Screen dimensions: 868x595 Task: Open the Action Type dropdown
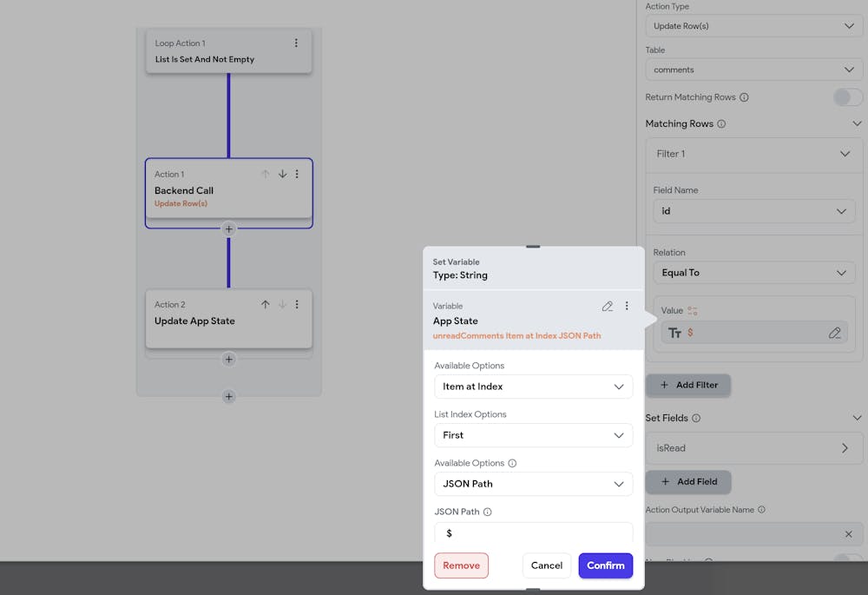(x=753, y=26)
